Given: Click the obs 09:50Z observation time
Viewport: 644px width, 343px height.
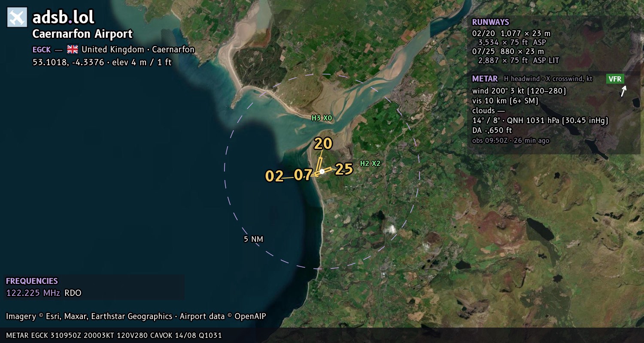Looking at the screenshot, I should tap(510, 141).
